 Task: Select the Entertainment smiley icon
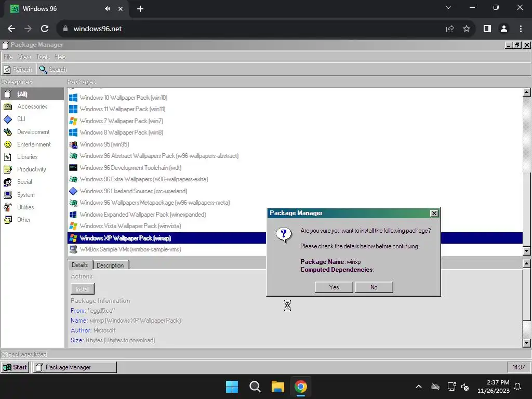click(x=7, y=144)
